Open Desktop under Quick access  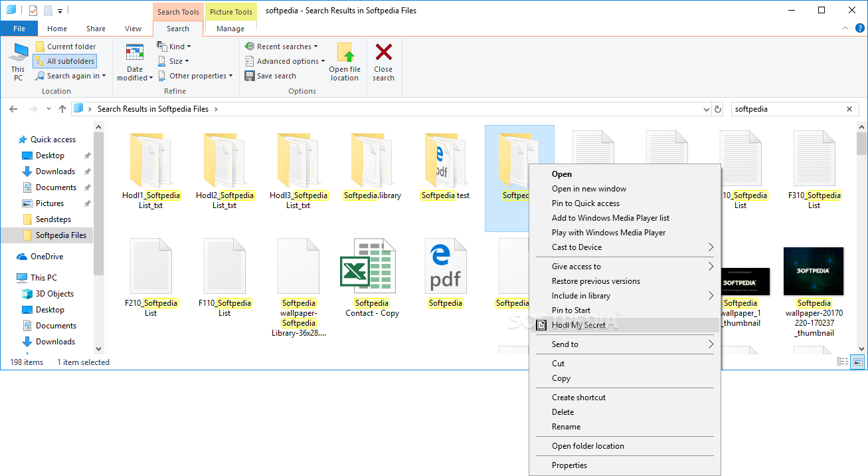pos(50,156)
